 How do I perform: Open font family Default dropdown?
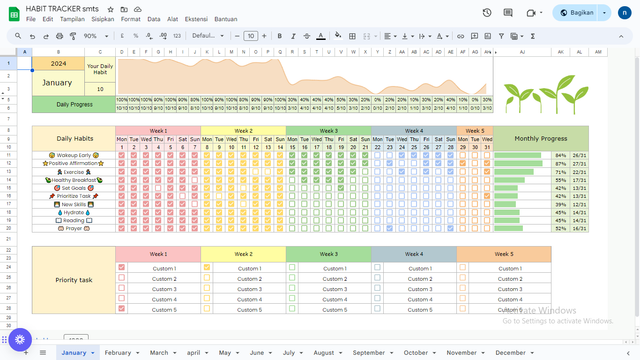coord(208,36)
